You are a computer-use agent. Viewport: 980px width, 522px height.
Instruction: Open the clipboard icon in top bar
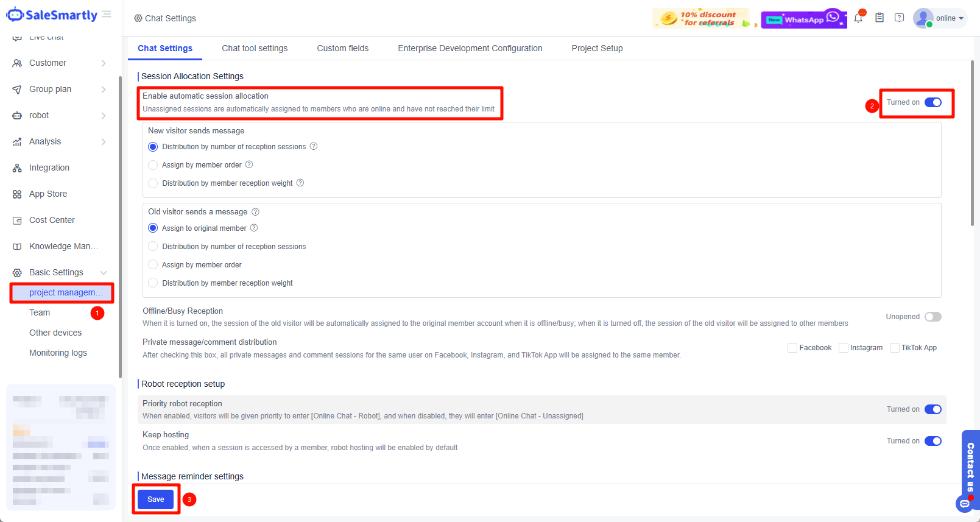[x=880, y=18]
